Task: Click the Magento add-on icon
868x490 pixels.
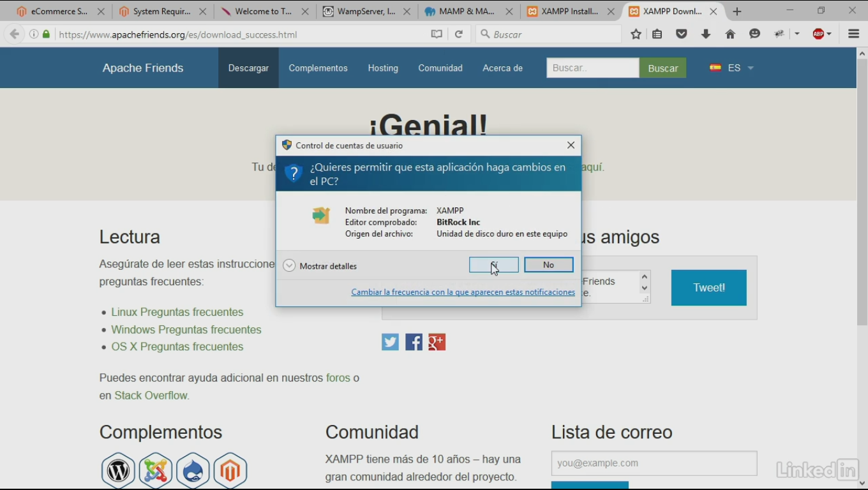Action: (230, 471)
